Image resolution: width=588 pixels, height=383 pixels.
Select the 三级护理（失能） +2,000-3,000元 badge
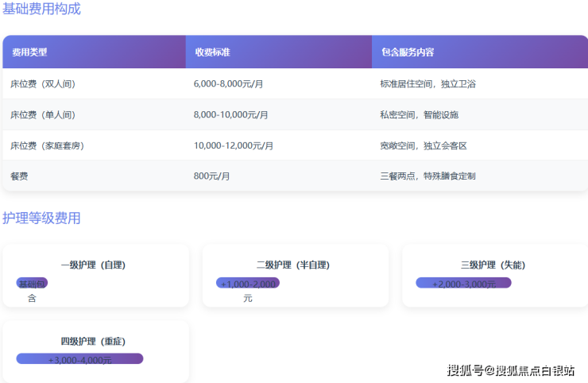point(463,283)
